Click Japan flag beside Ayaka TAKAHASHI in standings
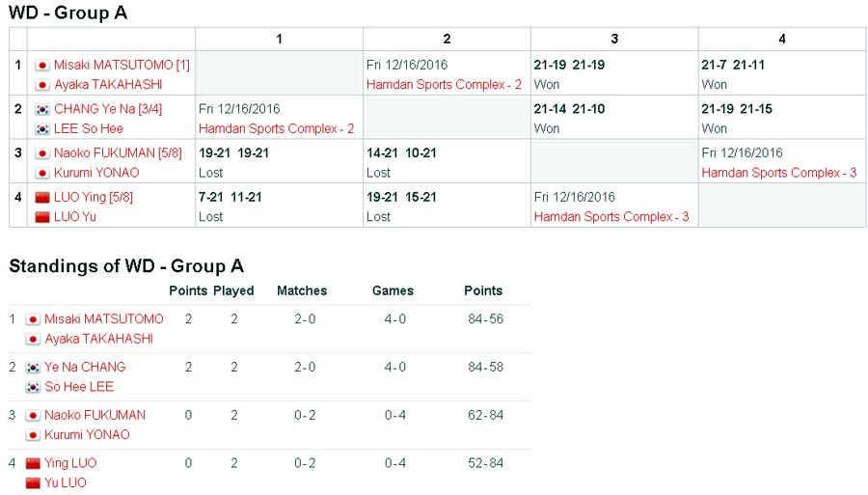868x495 pixels. coord(33,339)
